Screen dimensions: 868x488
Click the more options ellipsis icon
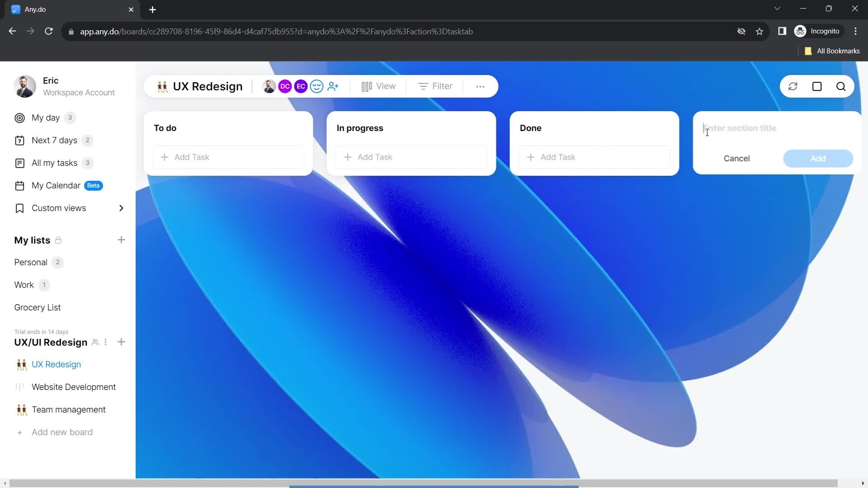(x=481, y=86)
